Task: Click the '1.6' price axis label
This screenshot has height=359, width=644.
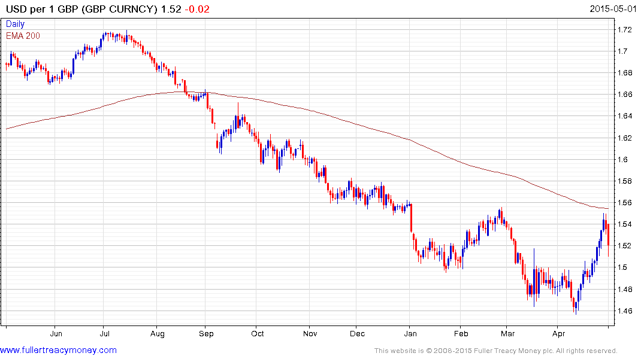Action: point(622,160)
